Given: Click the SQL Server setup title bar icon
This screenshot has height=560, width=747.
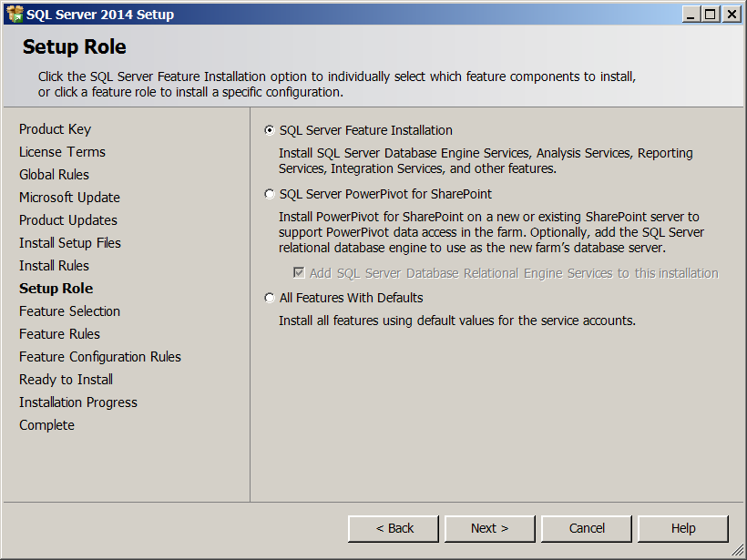Looking at the screenshot, I should pyautogui.click(x=14, y=14).
